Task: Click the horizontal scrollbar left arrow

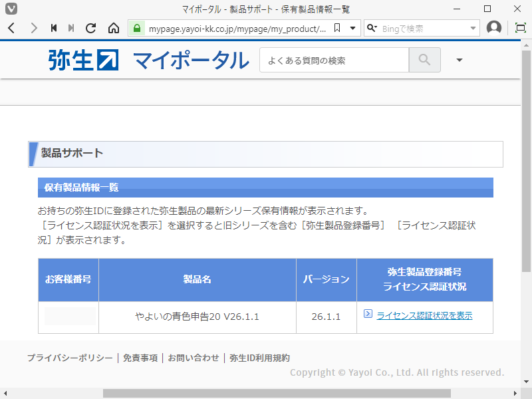Action: (5, 393)
